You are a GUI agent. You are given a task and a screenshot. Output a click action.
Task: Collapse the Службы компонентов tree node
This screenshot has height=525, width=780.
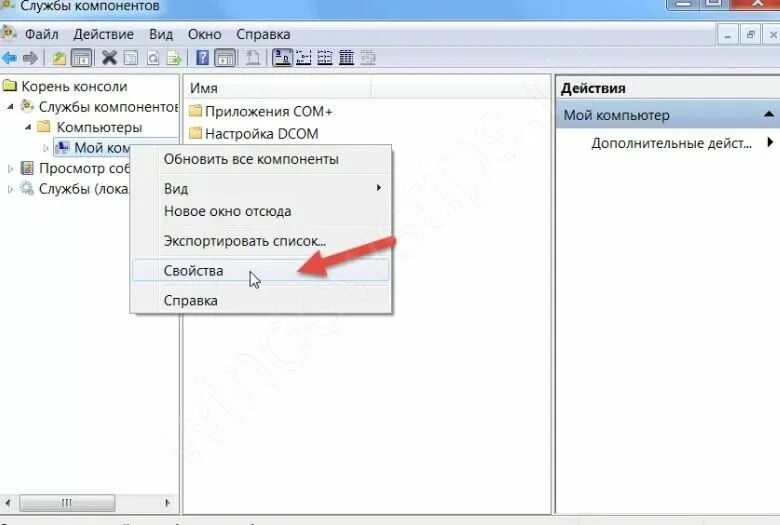click(x=10, y=106)
